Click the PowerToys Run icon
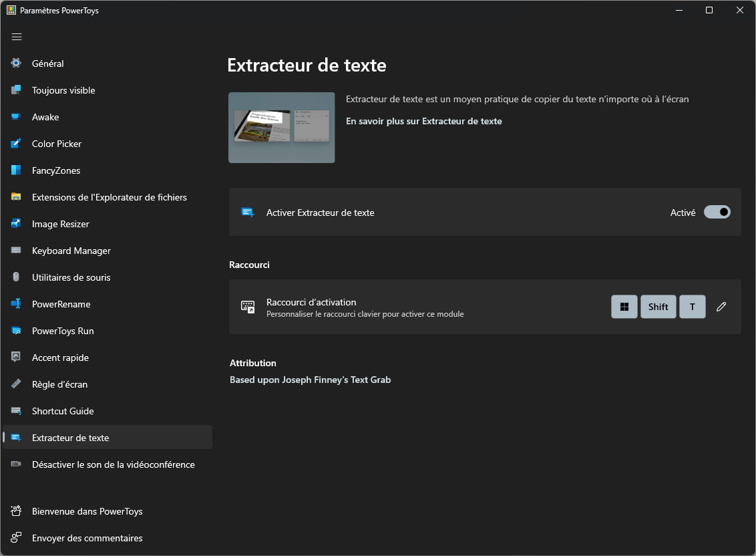756x556 pixels. coord(16,331)
